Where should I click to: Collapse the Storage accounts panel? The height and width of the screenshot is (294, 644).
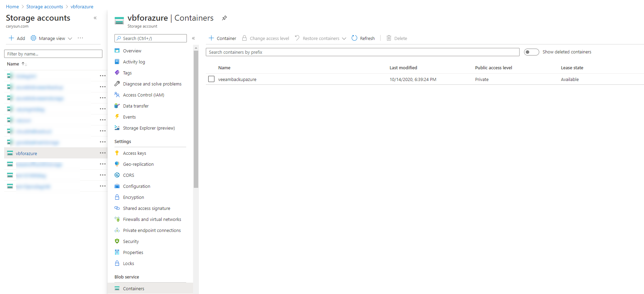[95, 18]
